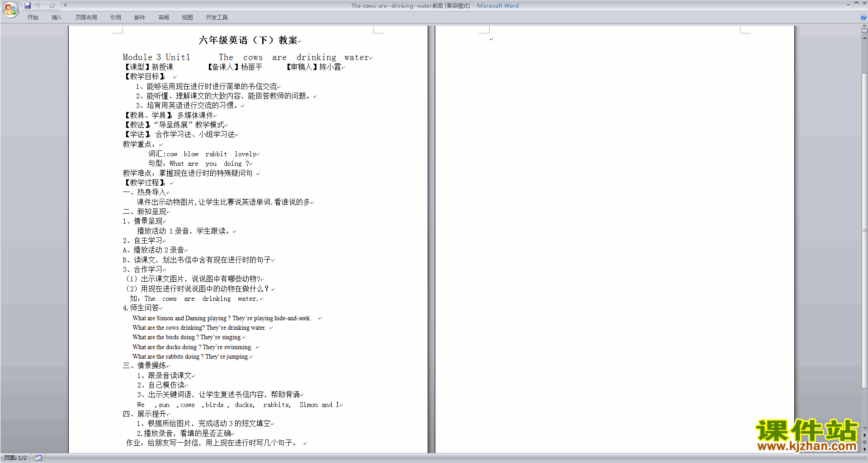868x463 pixels.
Task: Click the line 三、情景操练
Action: point(145,365)
